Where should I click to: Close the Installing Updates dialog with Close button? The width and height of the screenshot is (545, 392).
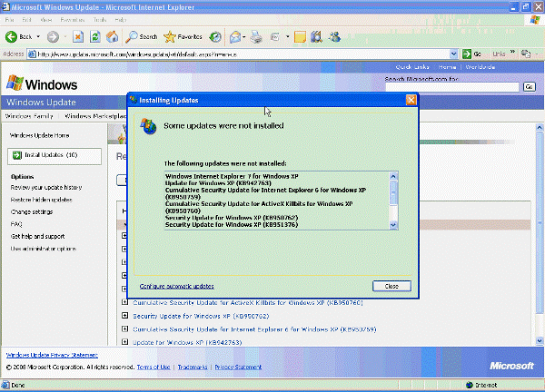pos(391,286)
